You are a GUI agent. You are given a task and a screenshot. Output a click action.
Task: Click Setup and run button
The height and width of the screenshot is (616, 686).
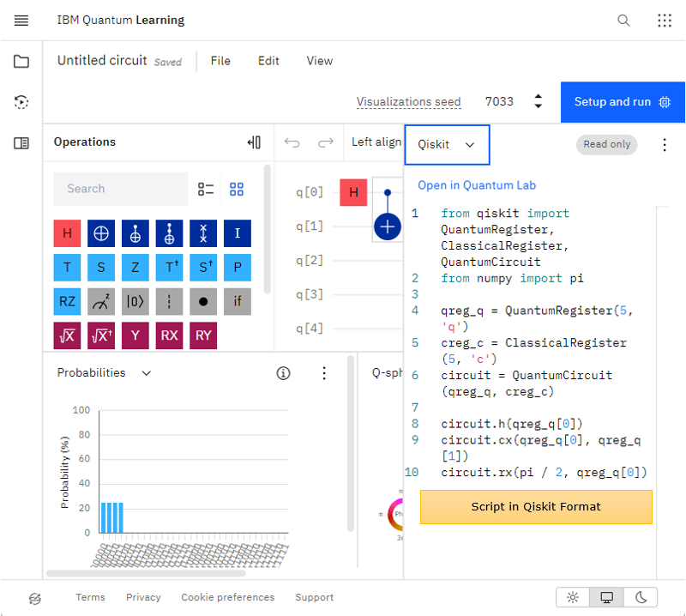point(623,102)
